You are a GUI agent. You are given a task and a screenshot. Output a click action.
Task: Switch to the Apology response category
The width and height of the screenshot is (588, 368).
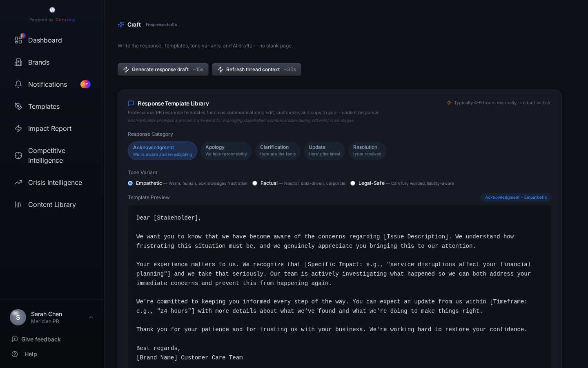click(x=226, y=150)
